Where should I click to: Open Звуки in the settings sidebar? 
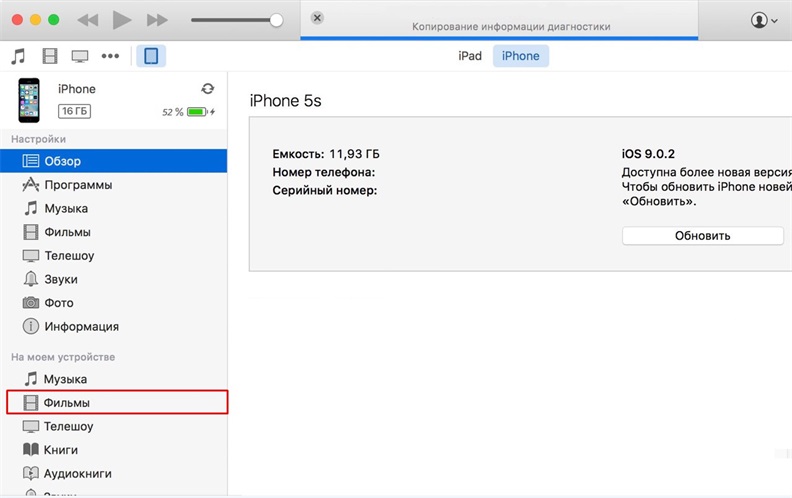point(114,279)
